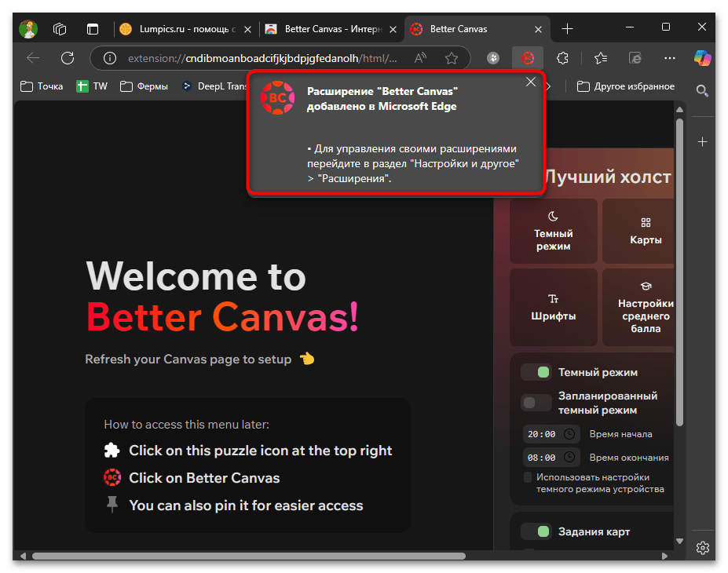Toggle the Задания карт switch
Screen dimensions: 728x573
[x=536, y=531]
